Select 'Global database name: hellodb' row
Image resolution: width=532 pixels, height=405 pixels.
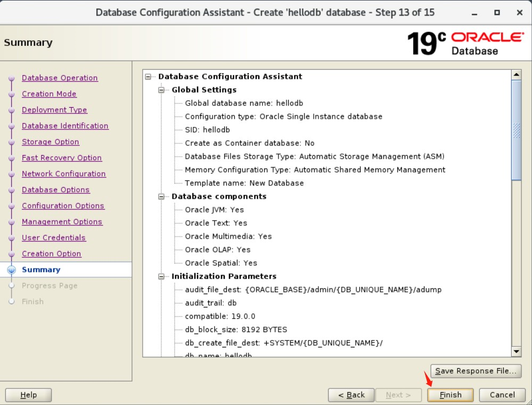click(x=244, y=103)
